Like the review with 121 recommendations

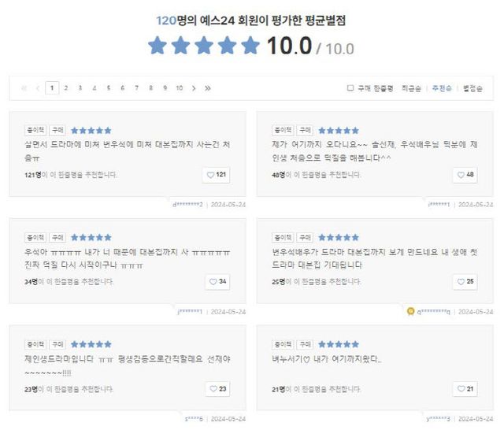pyautogui.click(x=217, y=175)
